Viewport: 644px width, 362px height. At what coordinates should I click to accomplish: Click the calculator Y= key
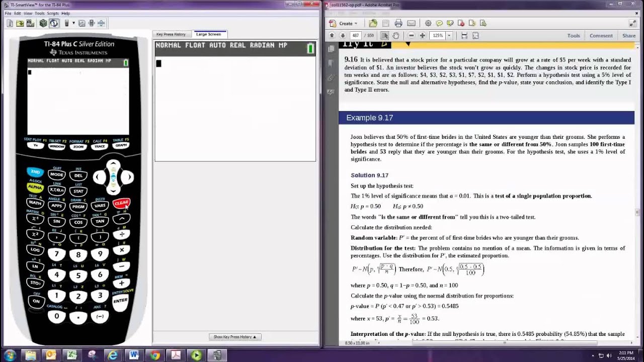tap(35, 145)
